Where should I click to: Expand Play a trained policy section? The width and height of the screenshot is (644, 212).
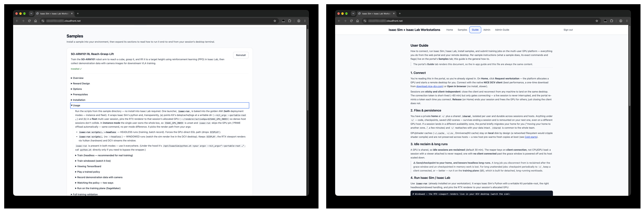coord(87,172)
